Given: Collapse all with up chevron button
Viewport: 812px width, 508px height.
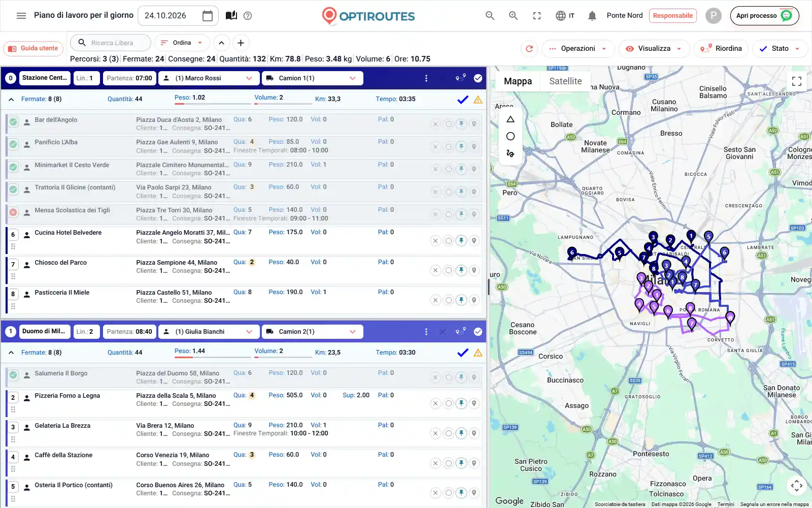Looking at the screenshot, I should 221,43.
